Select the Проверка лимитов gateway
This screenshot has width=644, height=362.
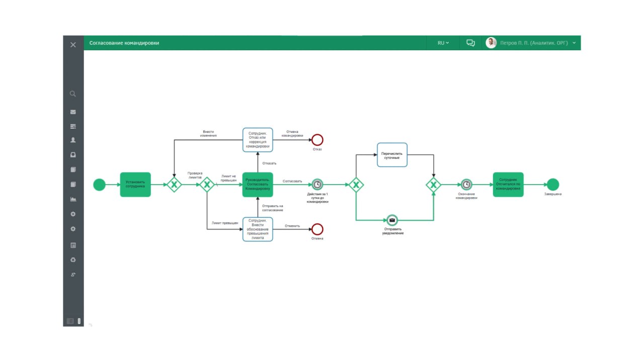tap(207, 185)
